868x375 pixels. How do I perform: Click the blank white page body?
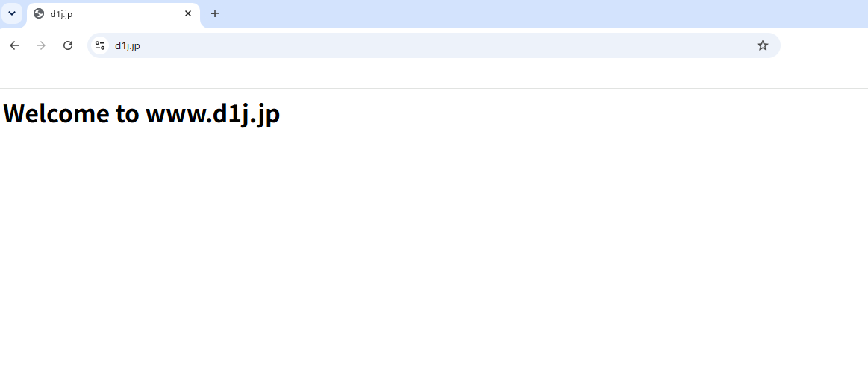pos(434,249)
